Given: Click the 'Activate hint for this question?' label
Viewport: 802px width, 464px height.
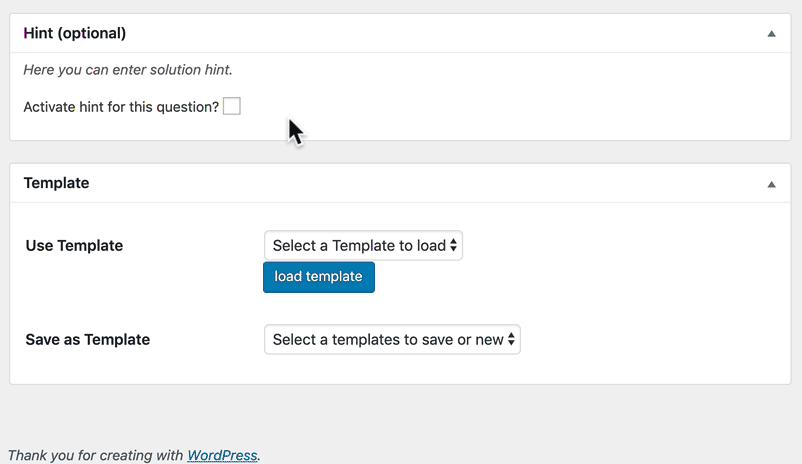Looking at the screenshot, I should click(121, 106).
